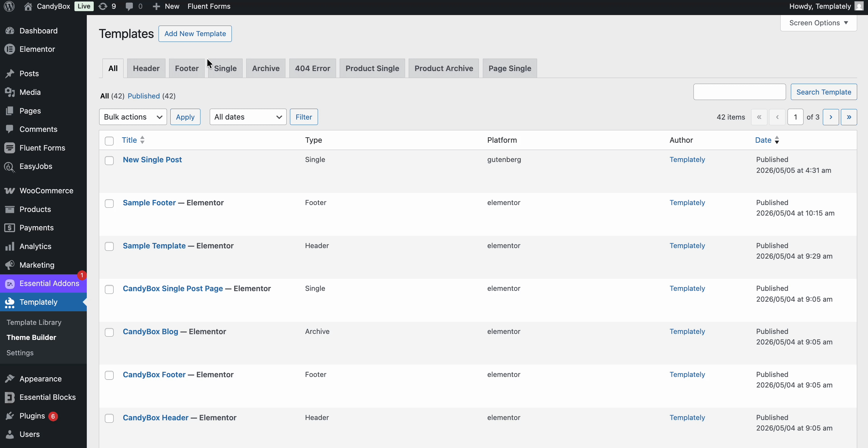Open the WordPress logo menu

(x=9, y=6)
